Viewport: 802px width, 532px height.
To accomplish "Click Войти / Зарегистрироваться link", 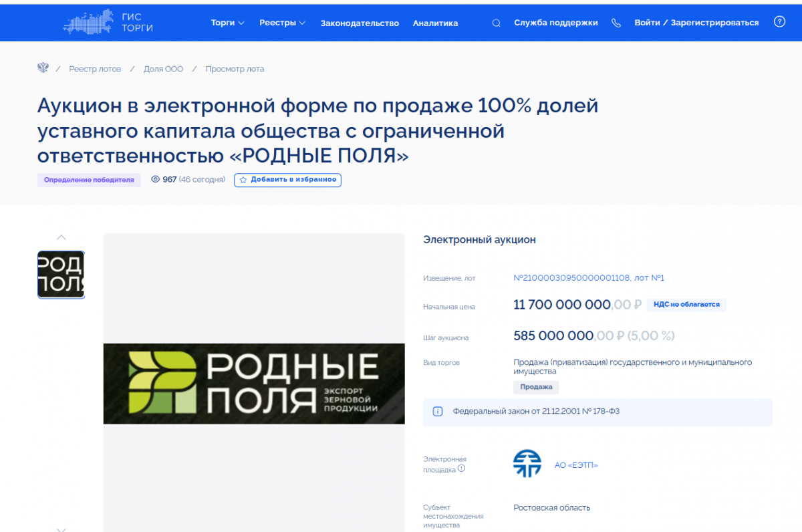I will point(696,23).
